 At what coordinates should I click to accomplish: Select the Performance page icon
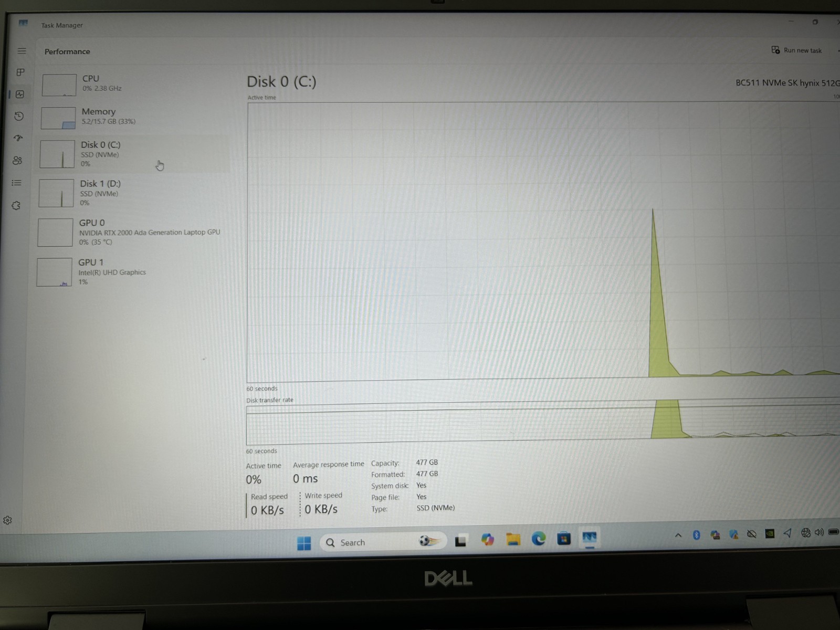(x=20, y=94)
